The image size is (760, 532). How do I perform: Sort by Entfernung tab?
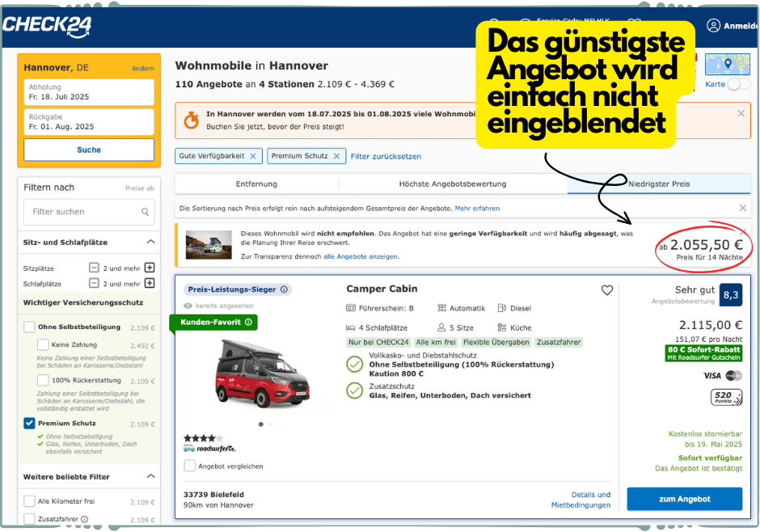click(256, 184)
